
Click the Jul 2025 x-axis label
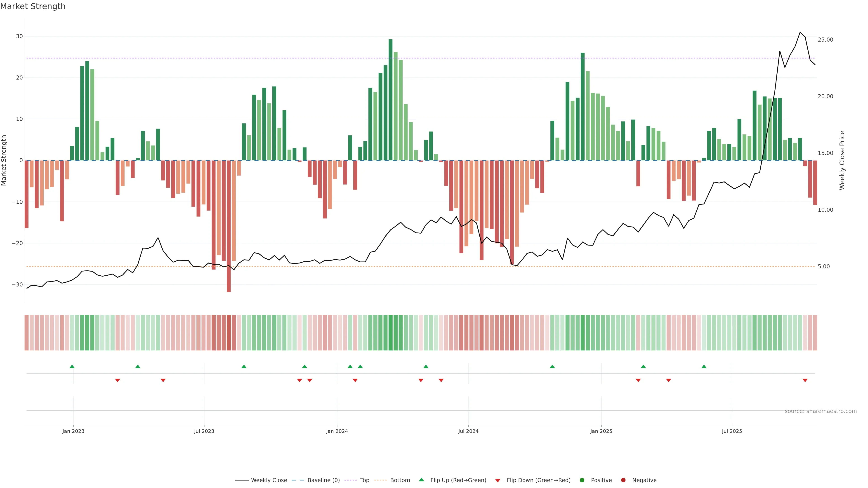(x=731, y=431)
